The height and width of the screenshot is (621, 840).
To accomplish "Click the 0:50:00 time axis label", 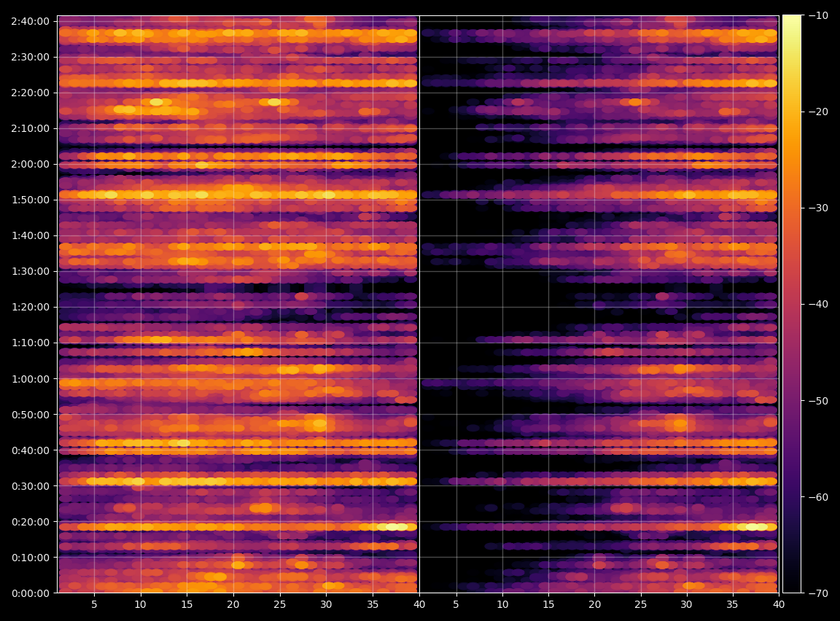I will [31, 415].
